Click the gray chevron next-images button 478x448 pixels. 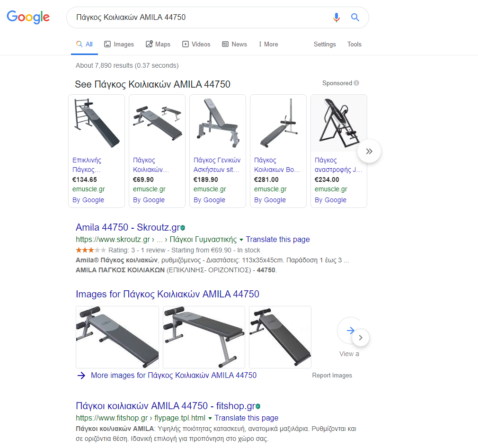[x=361, y=338]
